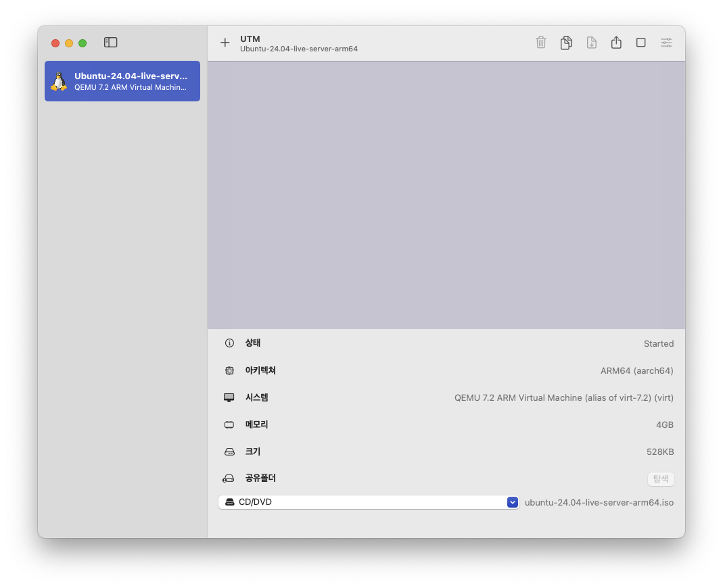
Task: Click the UTM title text
Action: [x=250, y=39]
